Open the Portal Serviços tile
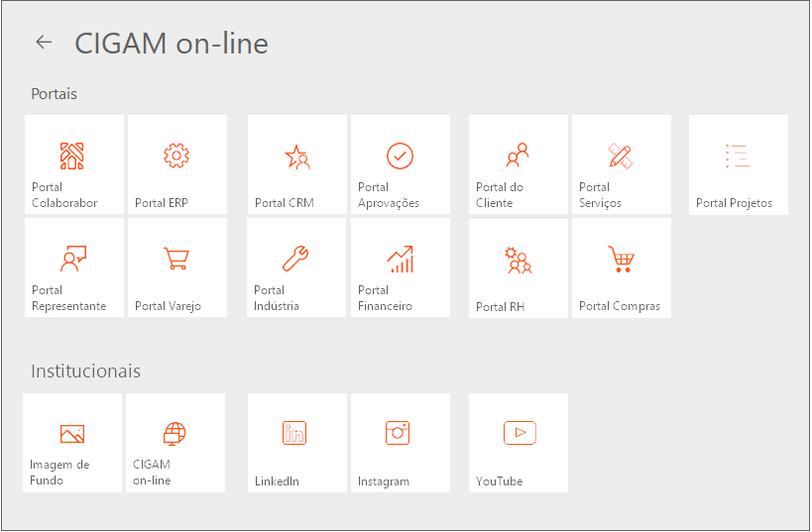The image size is (812, 532). 621,165
